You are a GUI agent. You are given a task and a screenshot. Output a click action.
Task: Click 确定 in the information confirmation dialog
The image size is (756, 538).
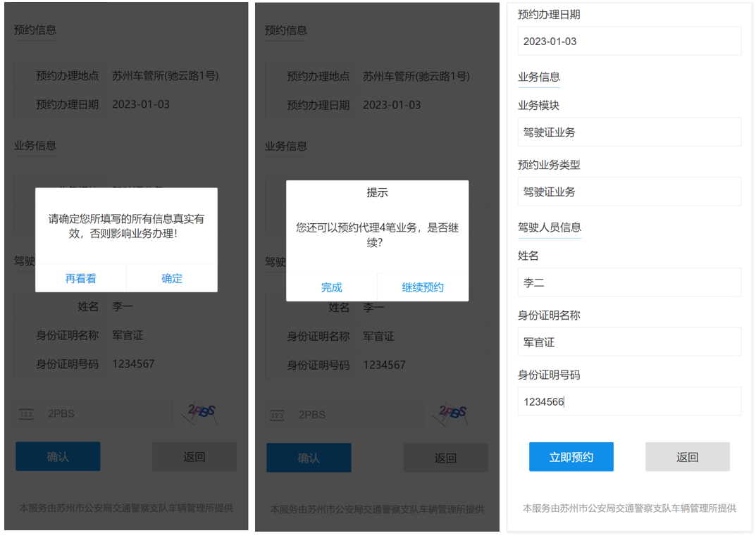pyautogui.click(x=172, y=278)
